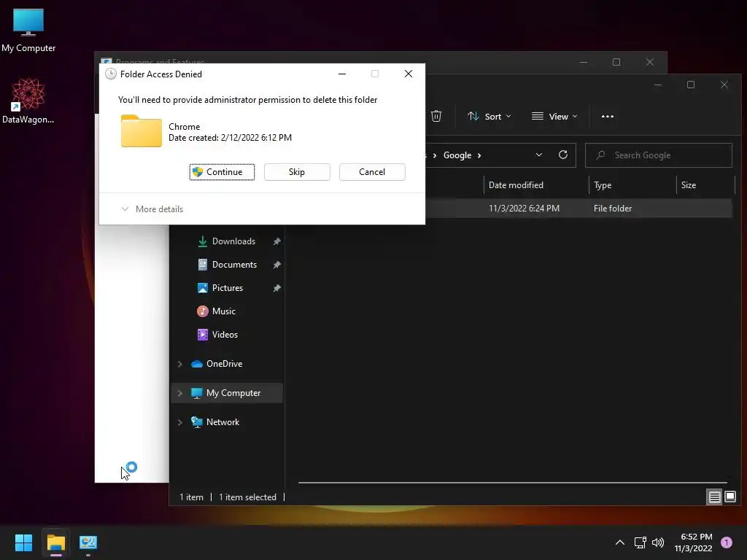Open the Windows Start menu
Viewport: 747px width, 560px height.
point(23,542)
